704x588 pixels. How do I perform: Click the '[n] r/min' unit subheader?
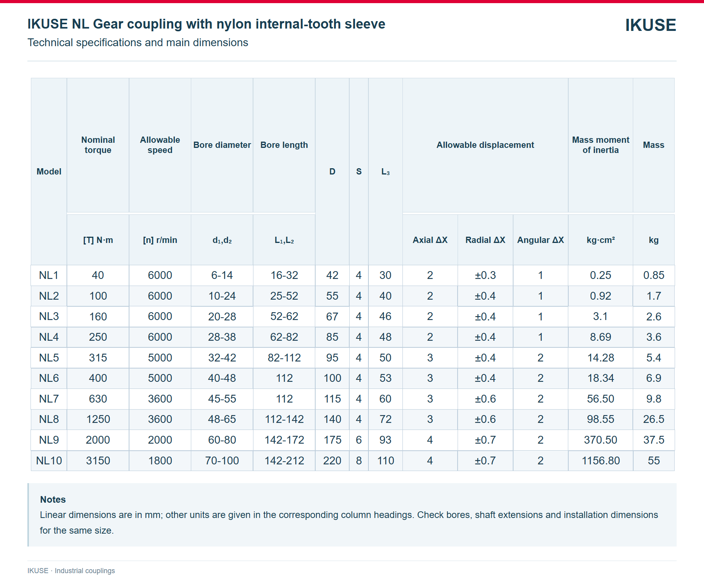[x=160, y=240]
